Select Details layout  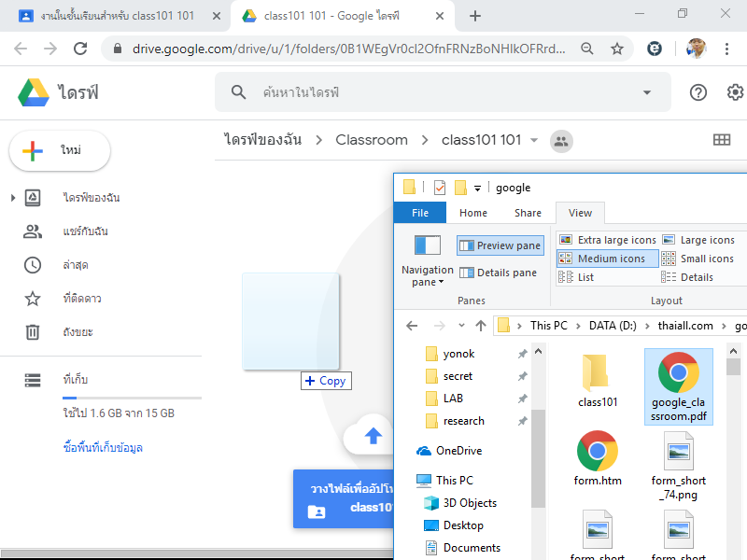tap(687, 277)
